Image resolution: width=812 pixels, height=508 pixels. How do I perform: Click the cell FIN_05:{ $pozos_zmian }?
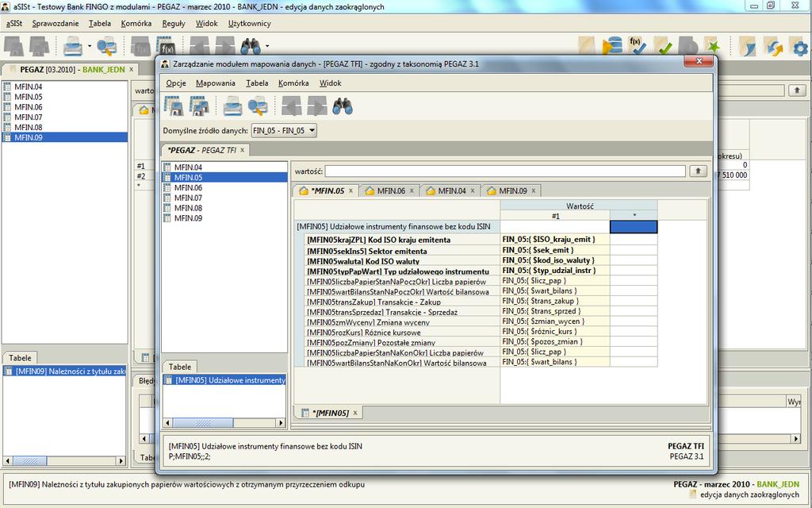pos(554,341)
